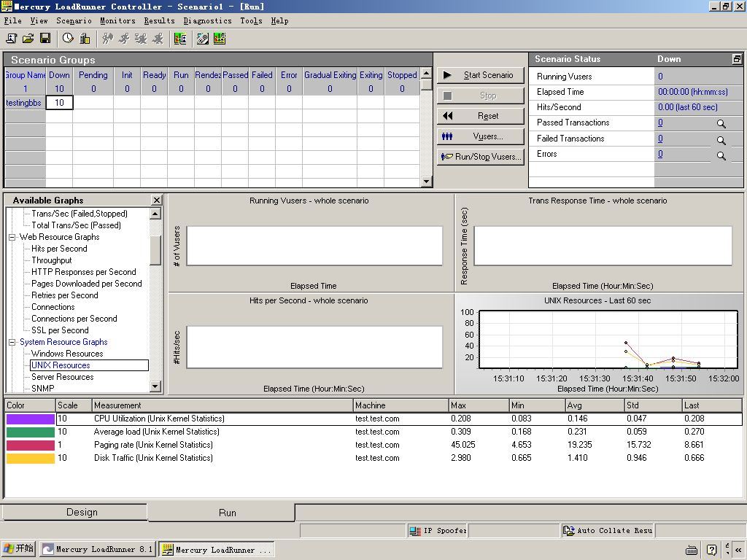Screen dimensions: 747x560
Task: Click the last icon in the toolbar
Action: 219,39
